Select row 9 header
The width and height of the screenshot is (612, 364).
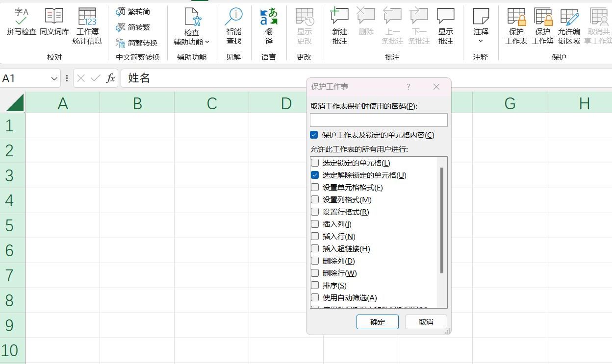(x=12, y=325)
